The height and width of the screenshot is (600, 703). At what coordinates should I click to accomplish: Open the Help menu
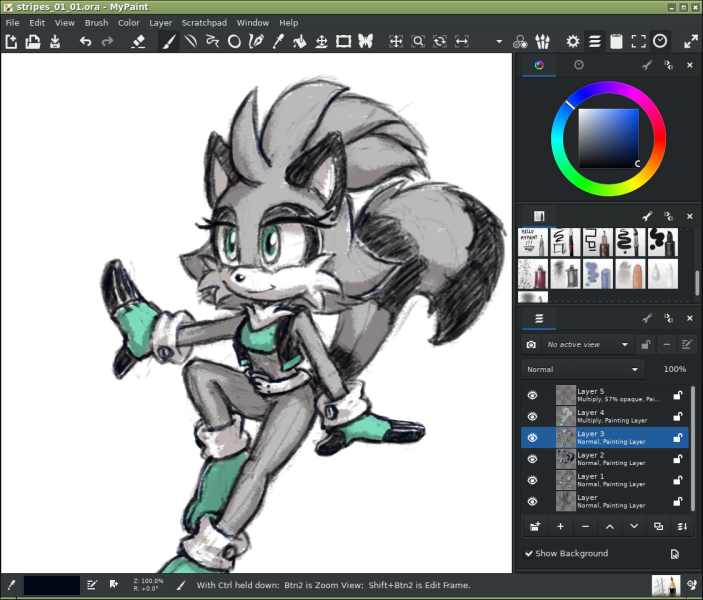click(x=288, y=23)
